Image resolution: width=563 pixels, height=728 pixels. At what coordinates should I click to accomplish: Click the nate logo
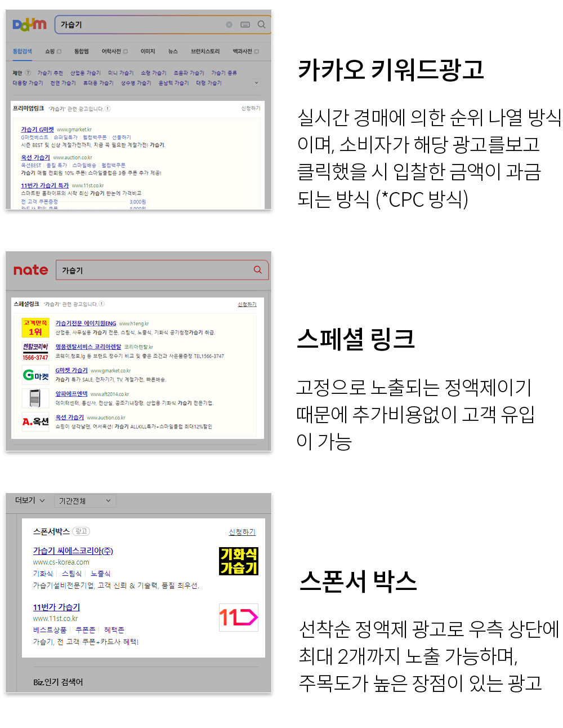click(31, 270)
